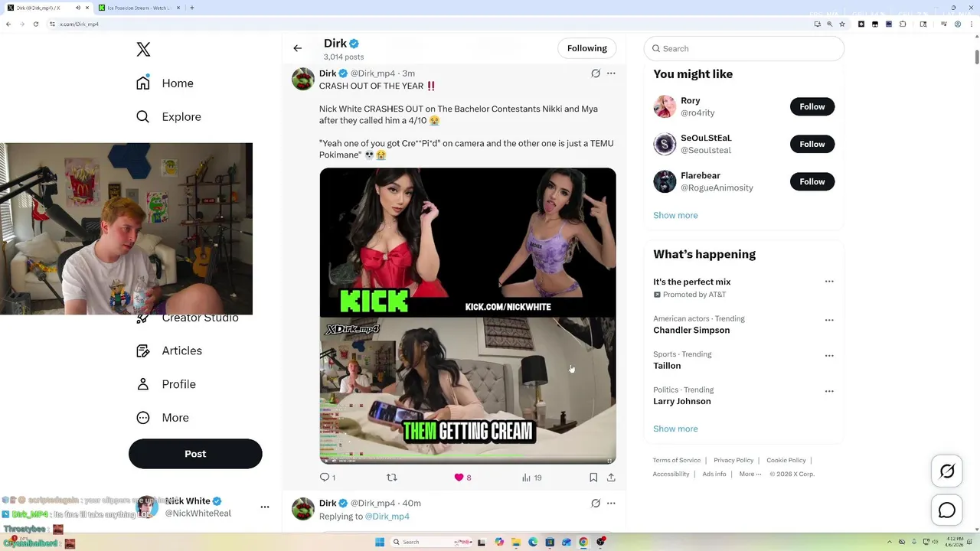Click reply icon on Crash Out post
The height and width of the screenshot is (551, 980).
point(325,478)
